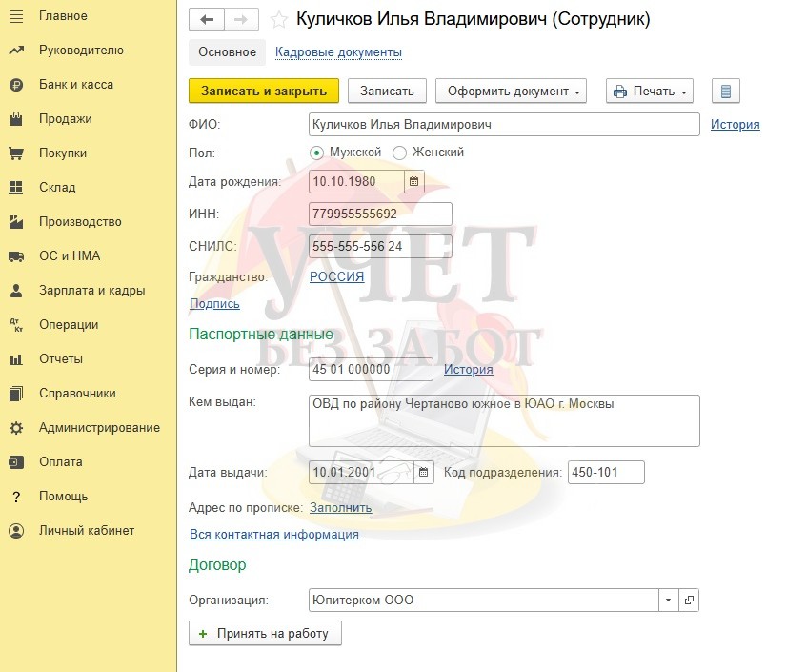This screenshot has height=672, width=786.
Task: Select Женский gender radio button
Action: pyautogui.click(x=399, y=153)
